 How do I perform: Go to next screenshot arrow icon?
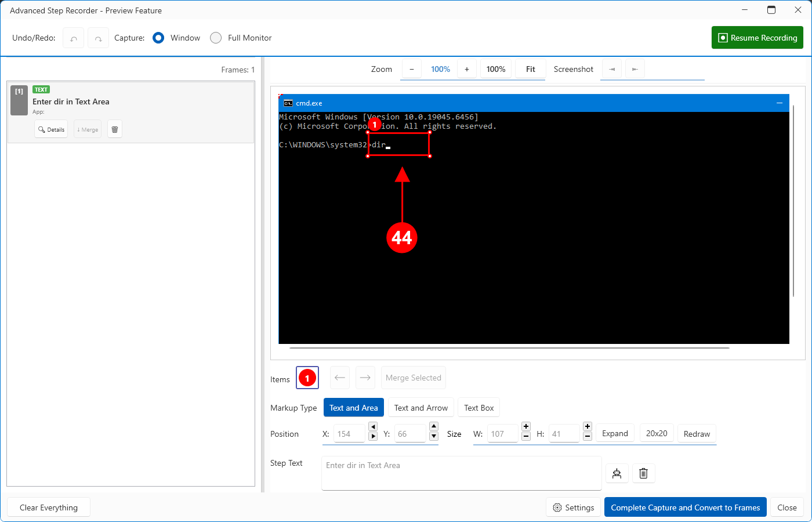click(635, 69)
